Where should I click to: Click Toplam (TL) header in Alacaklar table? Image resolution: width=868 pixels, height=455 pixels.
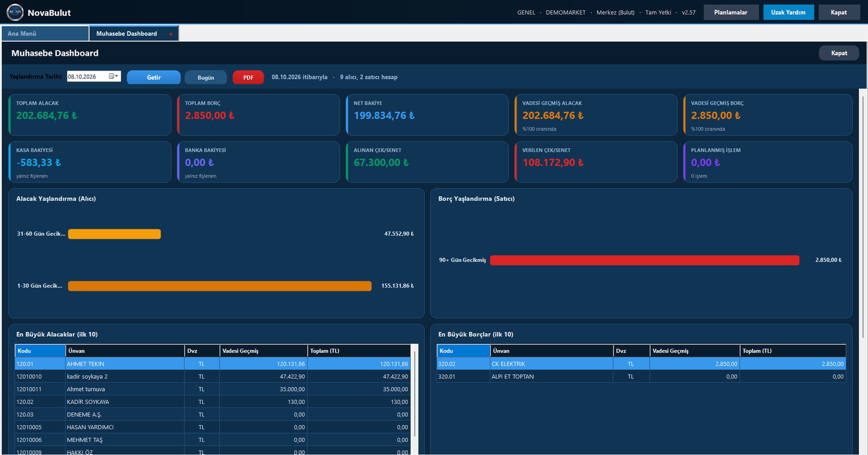pos(359,351)
